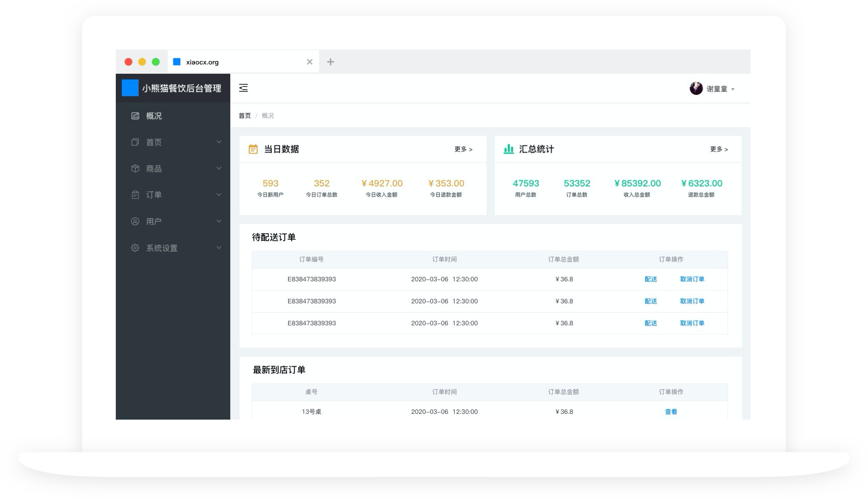Click 更多 link in 当日数据 panel
Viewport: 868px width, 500px height.
coord(463,149)
